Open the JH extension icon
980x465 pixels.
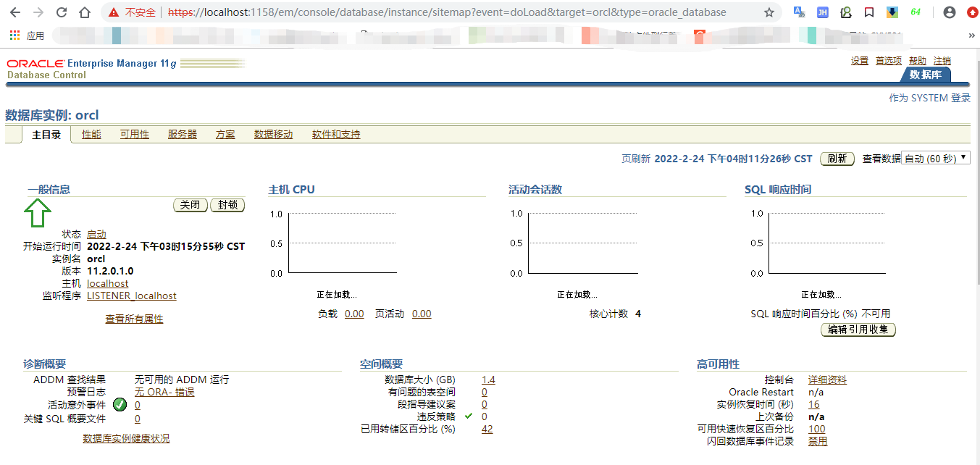(x=823, y=12)
